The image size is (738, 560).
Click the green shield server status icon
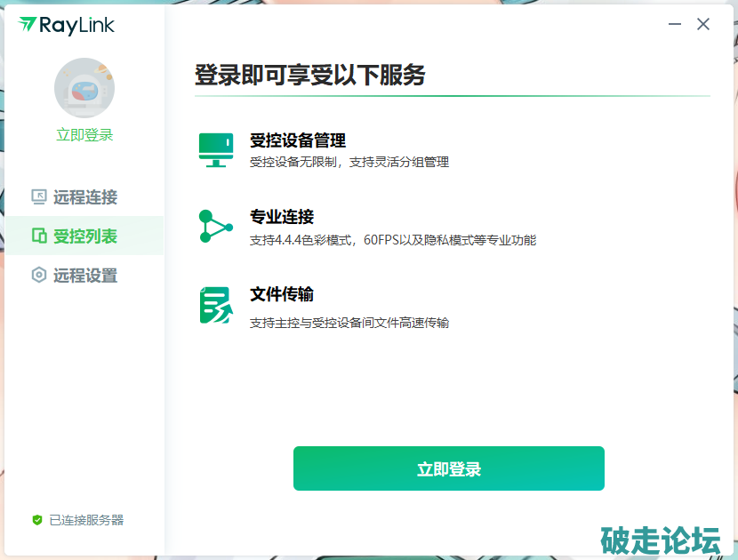click(x=37, y=520)
